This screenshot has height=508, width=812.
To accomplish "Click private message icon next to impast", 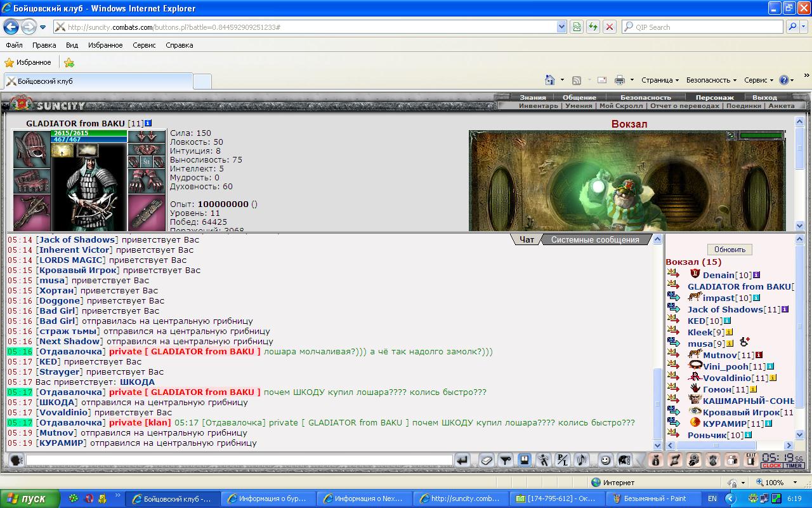I will [673, 297].
